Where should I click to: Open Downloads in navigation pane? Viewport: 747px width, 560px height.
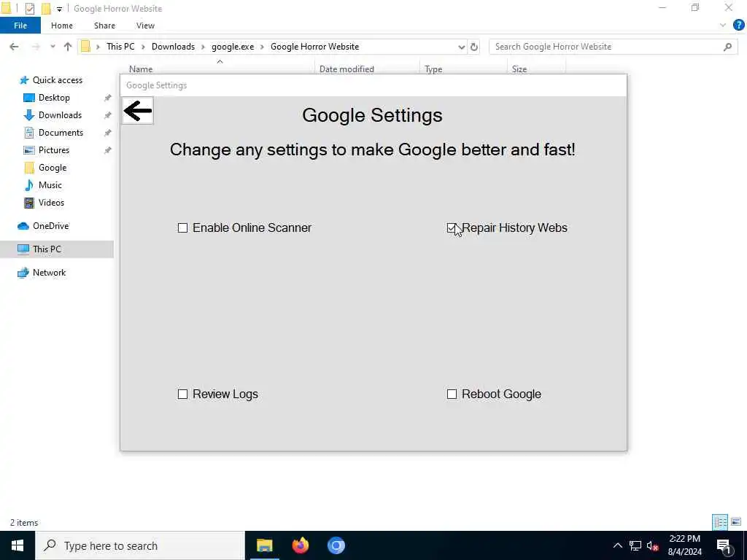60,115
